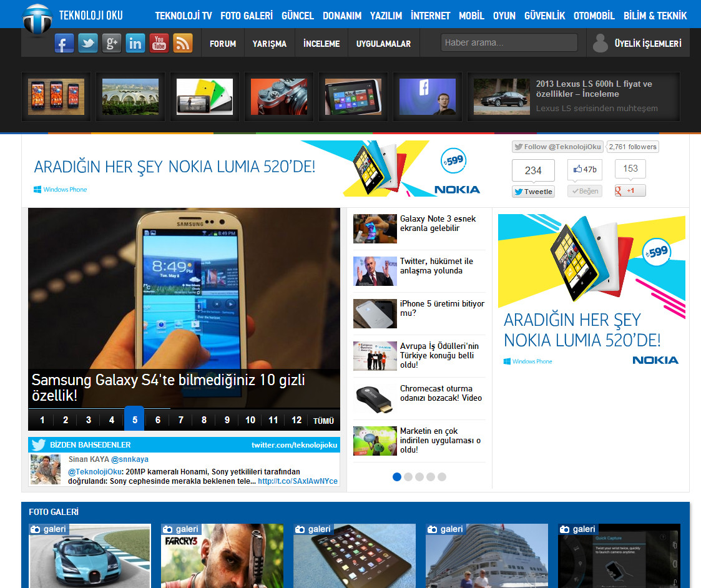Open the LinkedIn social icon

click(135, 43)
